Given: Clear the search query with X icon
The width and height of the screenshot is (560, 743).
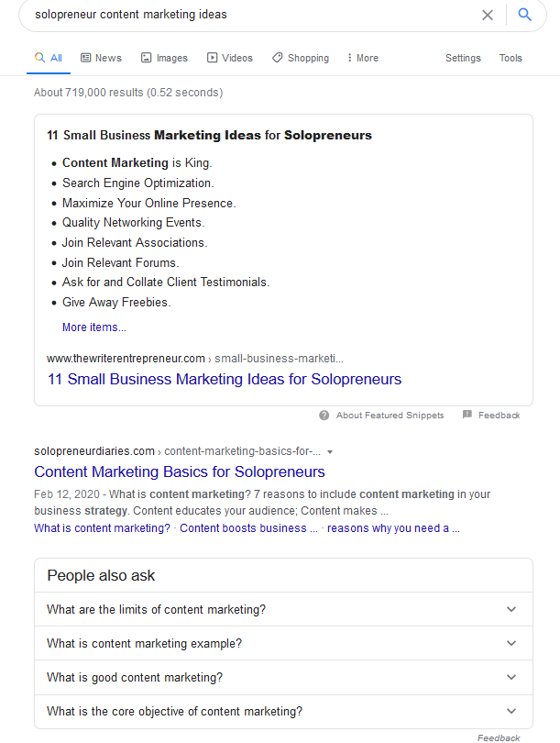Looking at the screenshot, I should point(488,16).
